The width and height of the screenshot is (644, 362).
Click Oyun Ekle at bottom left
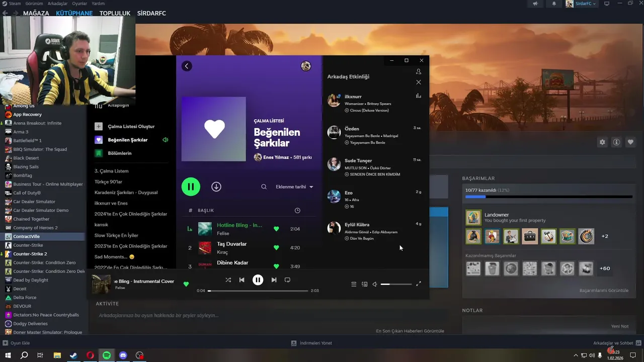[x=16, y=343]
